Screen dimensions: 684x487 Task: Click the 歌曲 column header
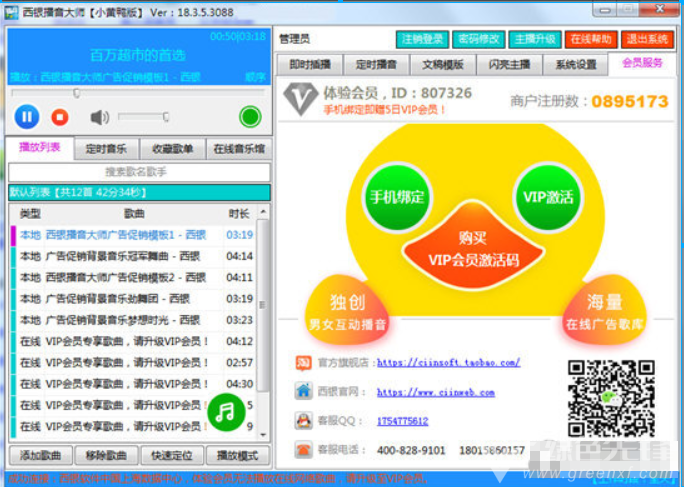[x=134, y=214]
